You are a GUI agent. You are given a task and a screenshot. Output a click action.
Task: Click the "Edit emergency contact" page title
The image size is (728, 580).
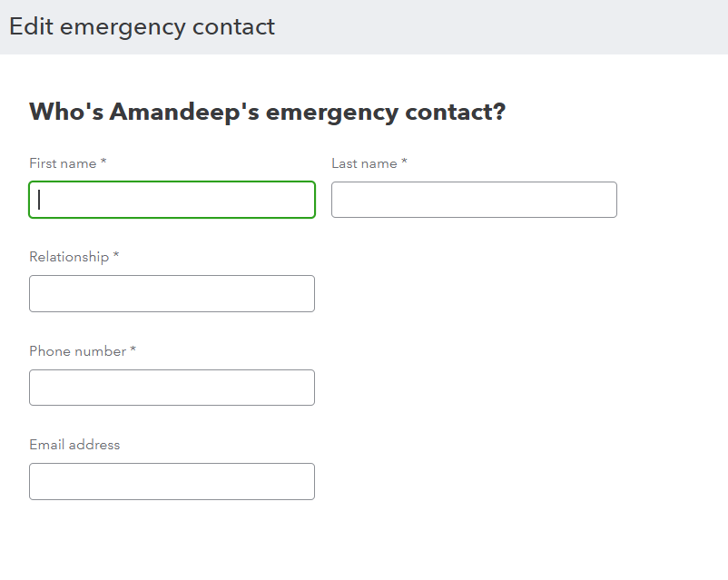[142, 26]
